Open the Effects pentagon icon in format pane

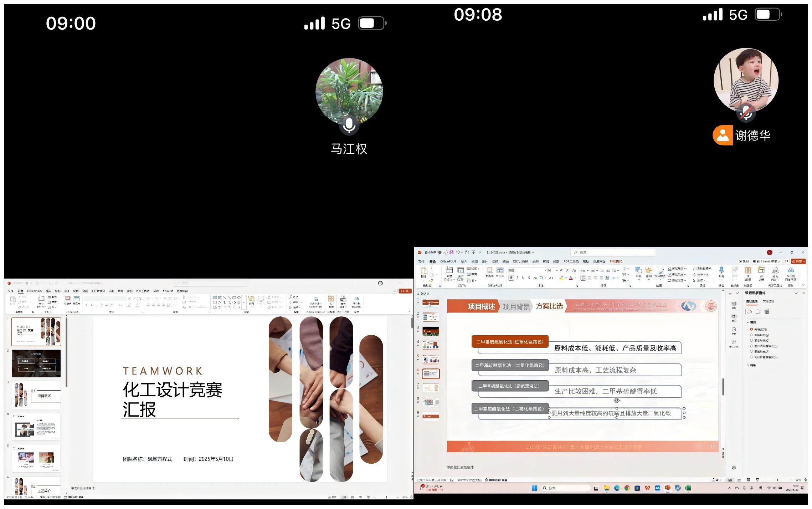758,312
